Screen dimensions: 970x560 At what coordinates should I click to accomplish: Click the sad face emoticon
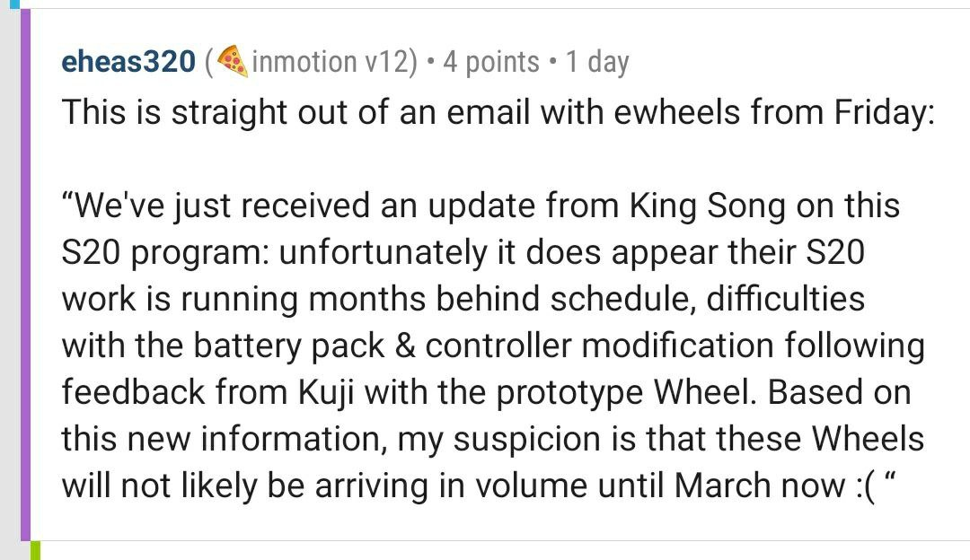click(866, 487)
